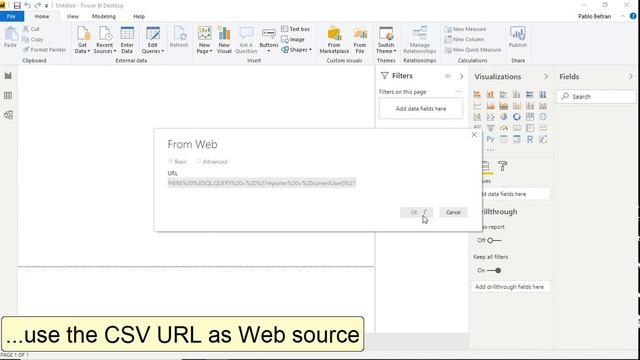The width and height of the screenshot is (640, 360).
Task: Insert a Text box
Action: pyautogui.click(x=296, y=29)
